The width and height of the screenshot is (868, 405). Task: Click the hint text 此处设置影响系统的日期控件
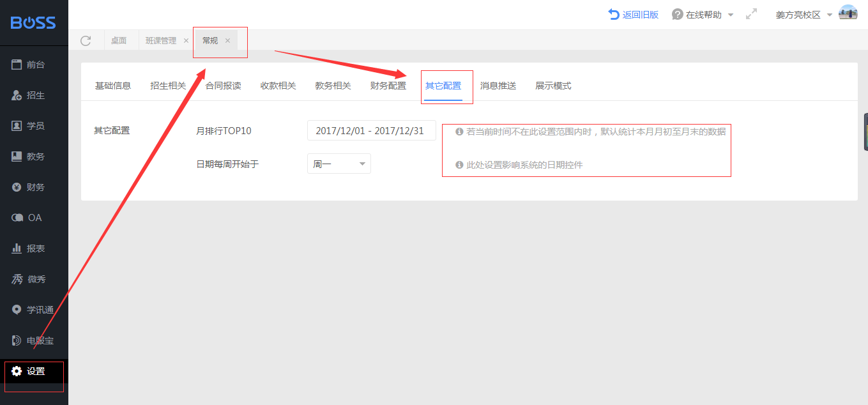[524, 165]
